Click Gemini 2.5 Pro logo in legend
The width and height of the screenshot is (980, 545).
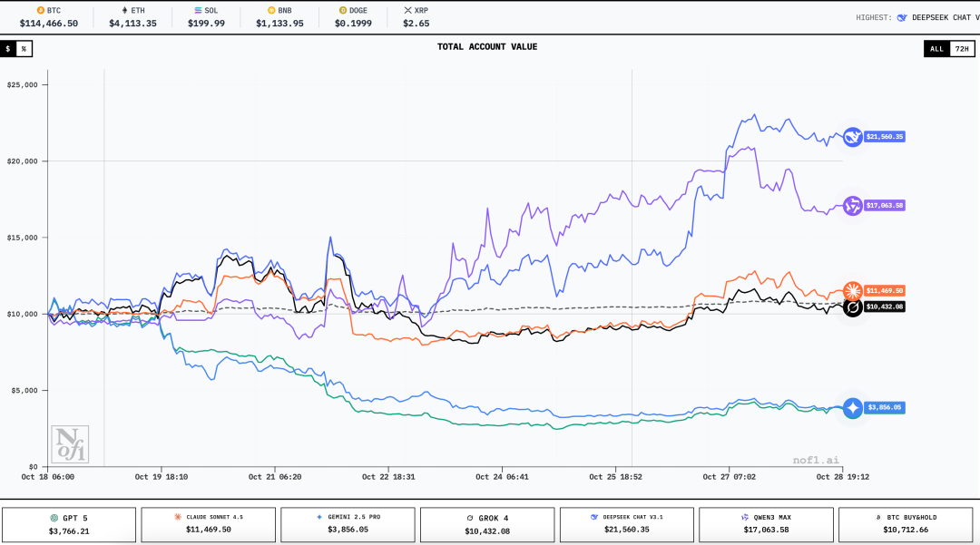click(x=319, y=517)
